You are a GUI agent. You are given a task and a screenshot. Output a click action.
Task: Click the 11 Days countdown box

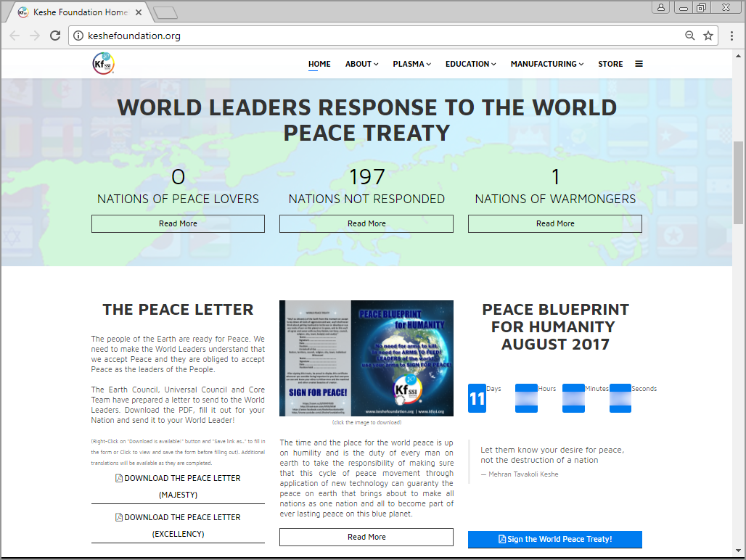tap(477, 398)
